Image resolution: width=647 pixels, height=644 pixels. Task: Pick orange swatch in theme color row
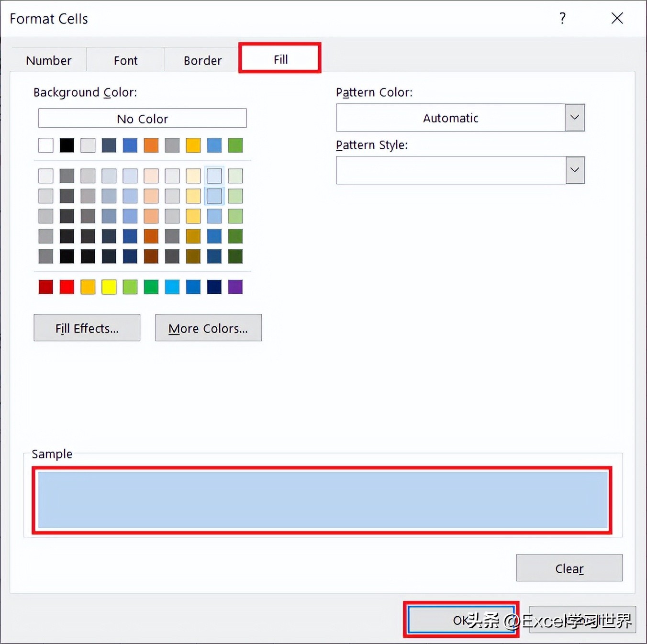(151, 145)
